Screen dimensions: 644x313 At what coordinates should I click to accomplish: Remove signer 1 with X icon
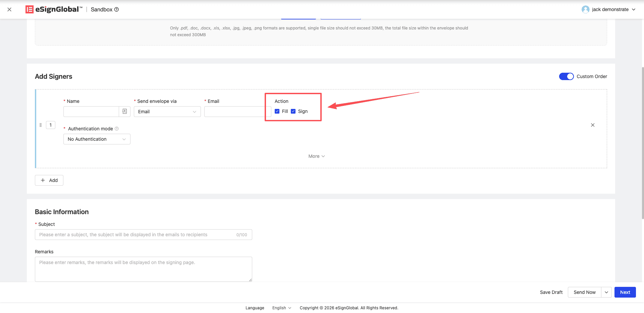pos(593,125)
